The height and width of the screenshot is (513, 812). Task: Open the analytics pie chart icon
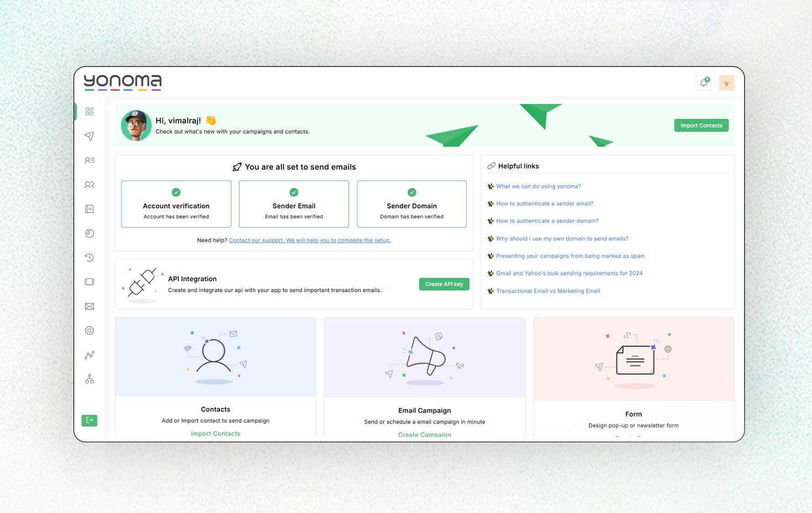point(89,233)
